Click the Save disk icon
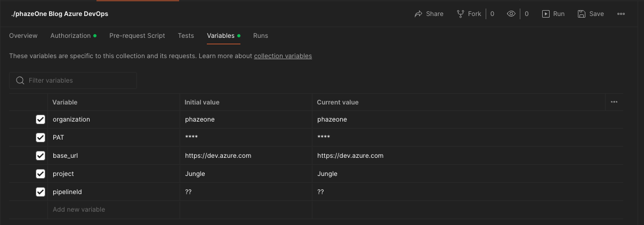 point(582,14)
